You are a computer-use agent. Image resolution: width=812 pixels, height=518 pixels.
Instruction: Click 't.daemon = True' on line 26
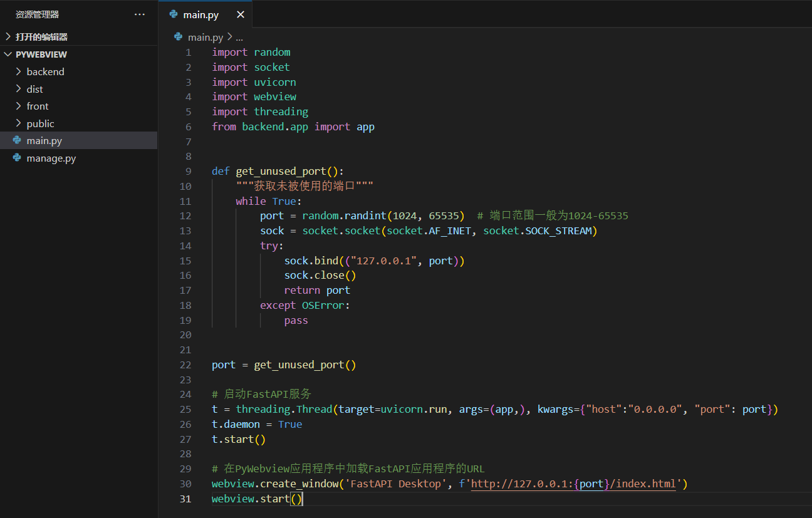(257, 424)
